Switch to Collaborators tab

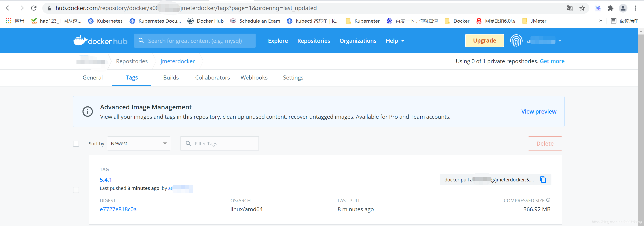point(212,78)
